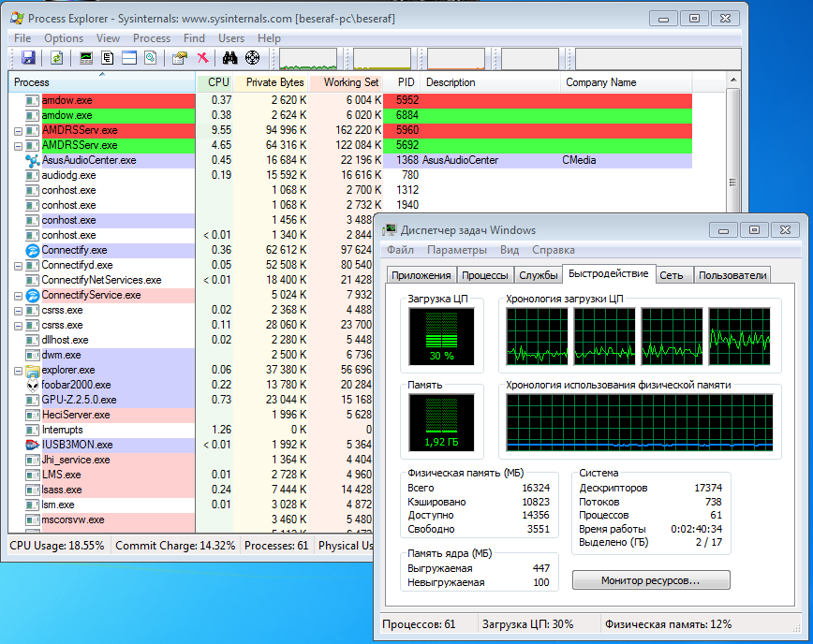Click the GPU-Z.2.5.0.exe process icon

point(33,400)
